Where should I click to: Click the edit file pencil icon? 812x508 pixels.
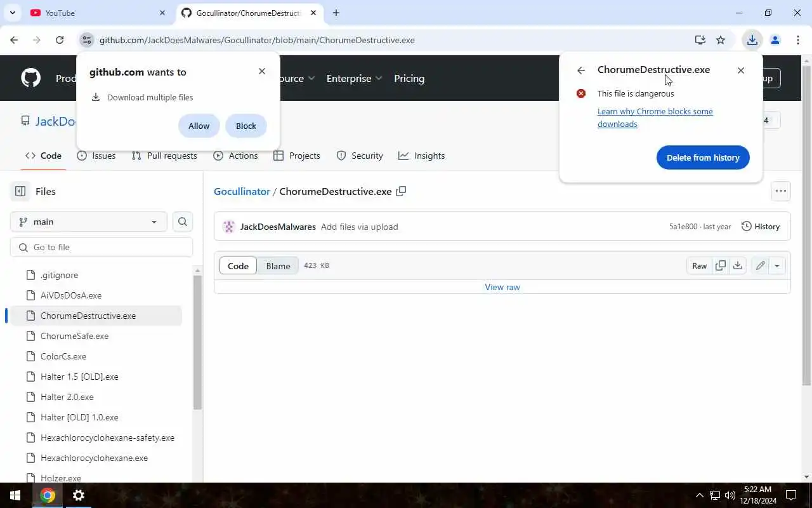(760, 265)
